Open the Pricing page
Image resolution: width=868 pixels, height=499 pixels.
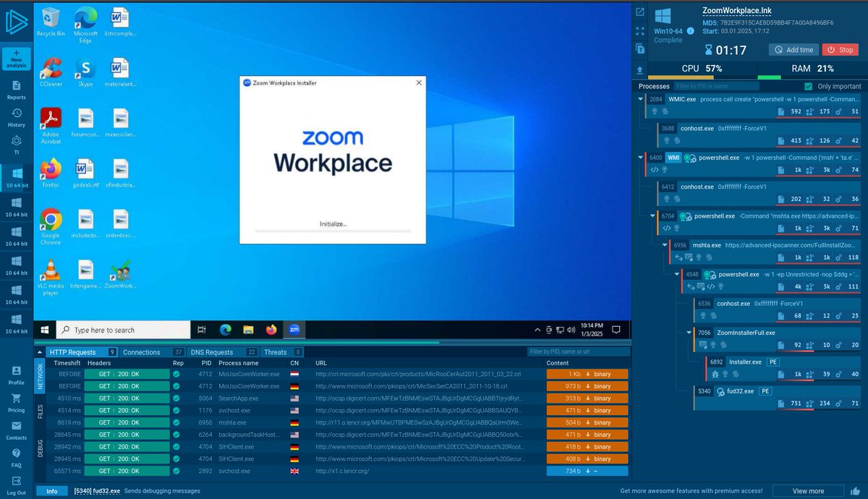click(x=16, y=403)
